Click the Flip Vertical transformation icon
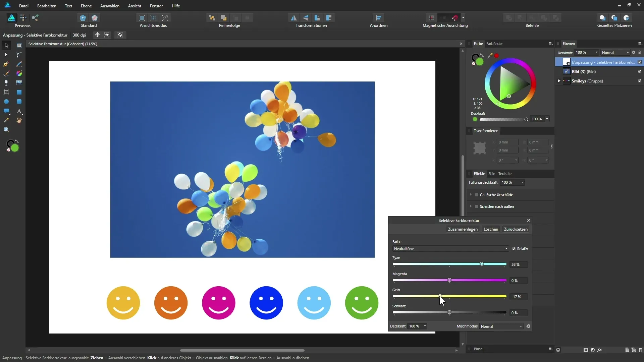Image resolution: width=644 pixels, height=362 pixels. [x=306, y=18]
